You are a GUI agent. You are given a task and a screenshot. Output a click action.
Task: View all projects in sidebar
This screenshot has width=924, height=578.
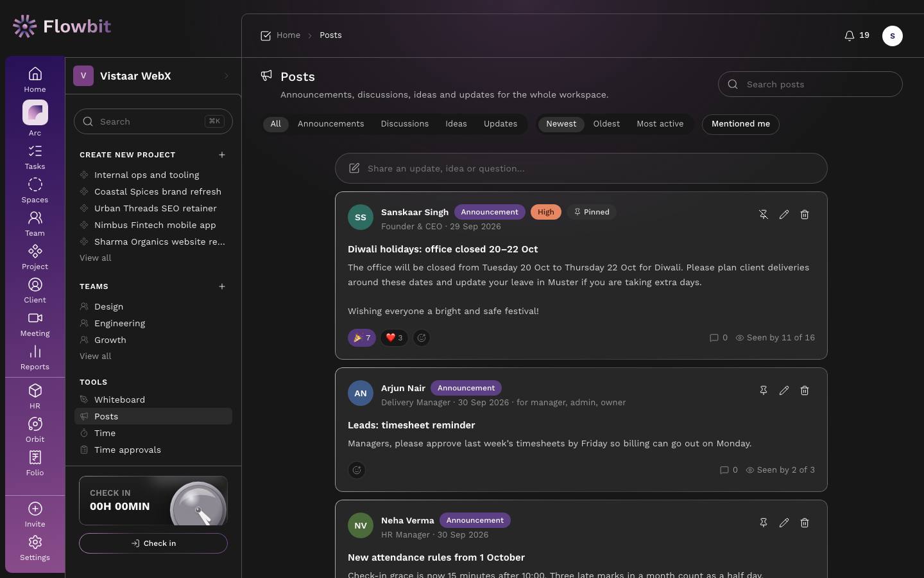(x=96, y=258)
